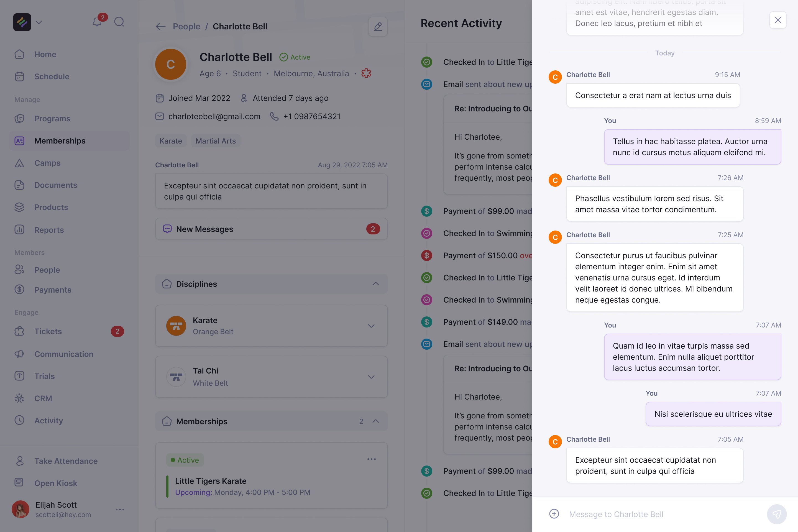Open Elijah Scott account options menu
Screen dimensions: 798x532
click(x=120, y=509)
